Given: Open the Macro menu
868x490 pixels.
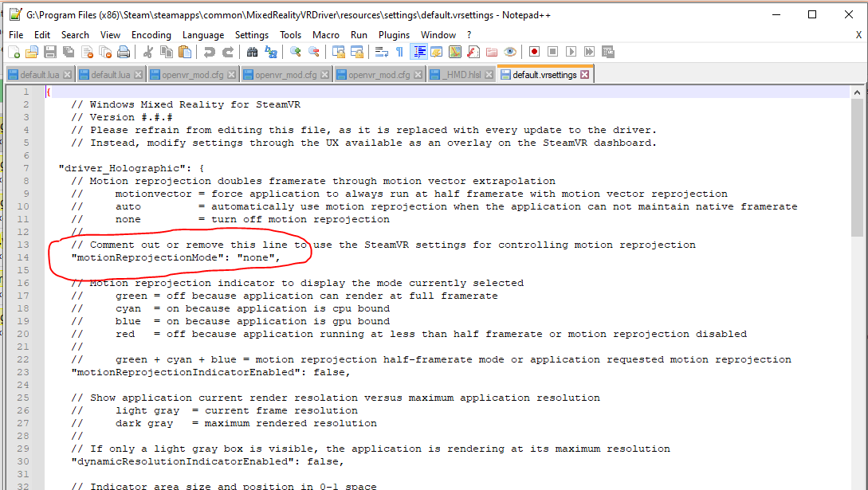Looking at the screenshot, I should point(326,35).
